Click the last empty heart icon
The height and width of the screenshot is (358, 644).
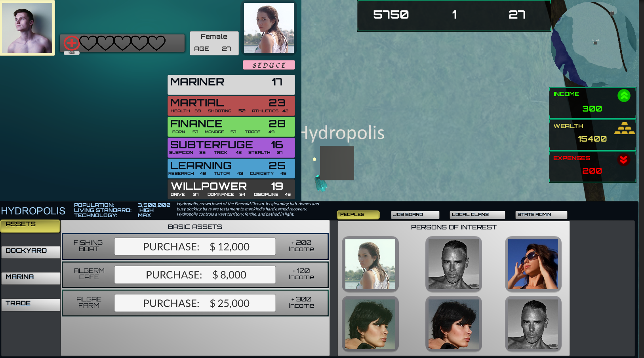point(156,43)
